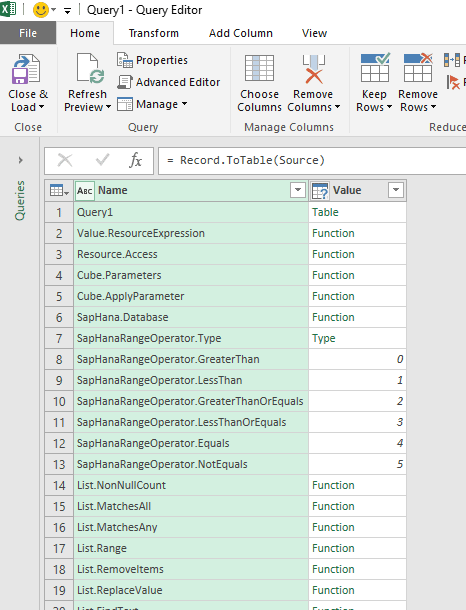Open query Properties

(152, 60)
